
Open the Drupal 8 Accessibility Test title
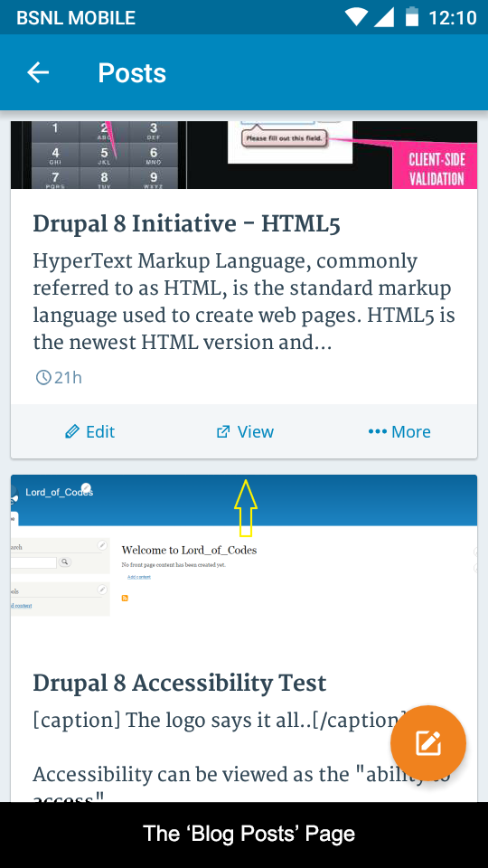pyautogui.click(x=180, y=684)
